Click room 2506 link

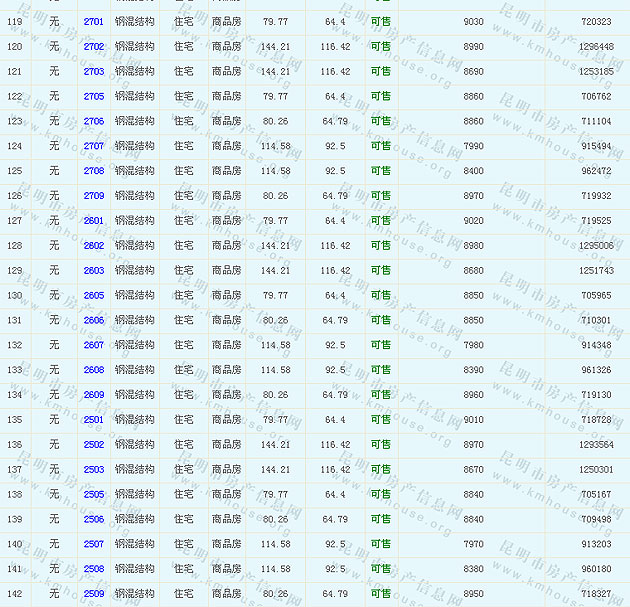93,520
